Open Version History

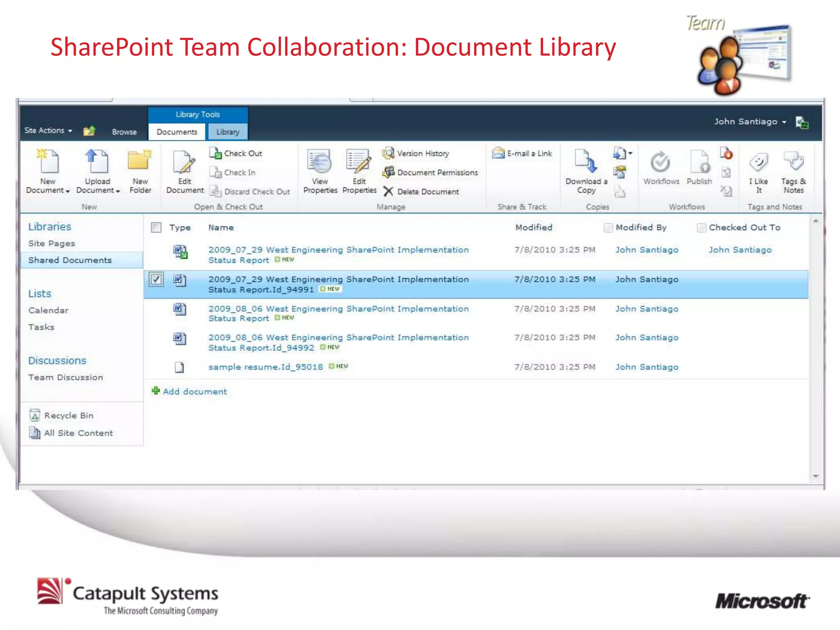(416, 153)
